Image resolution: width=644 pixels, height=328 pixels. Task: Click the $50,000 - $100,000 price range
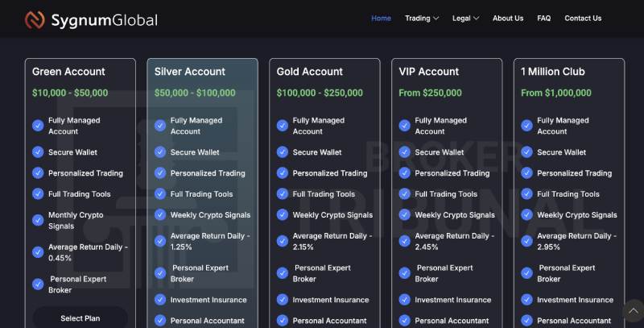click(x=195, y=93)
